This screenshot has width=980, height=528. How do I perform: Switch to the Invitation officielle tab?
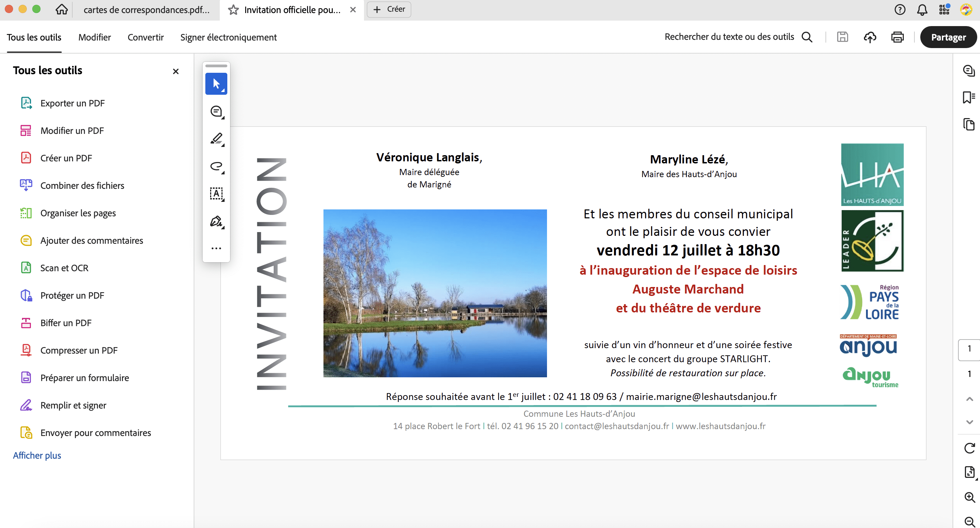[292, 10]
